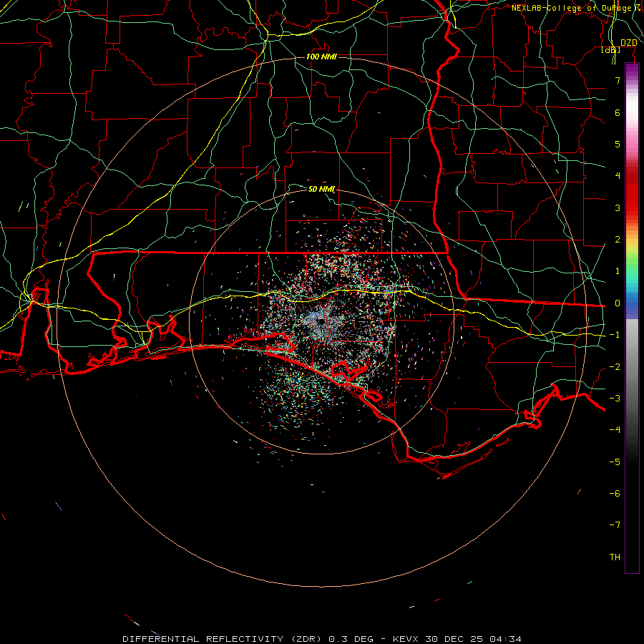
Task: Click the "7" value on the color scale
Action: coord(618,80)
